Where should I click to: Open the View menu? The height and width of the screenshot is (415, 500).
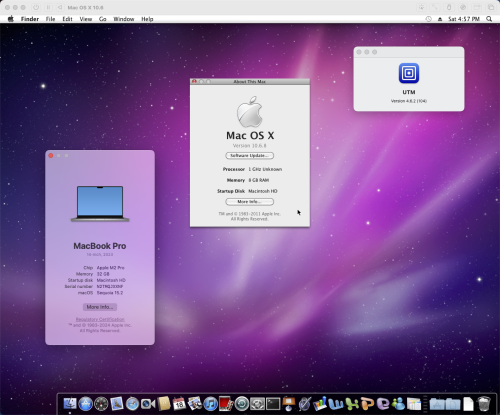(86, 19)
